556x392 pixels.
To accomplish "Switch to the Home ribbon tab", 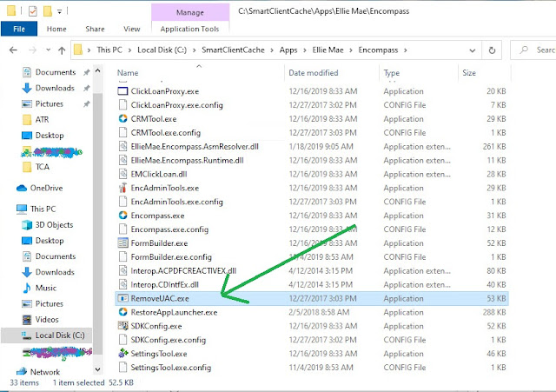I will [x=56, y=29].
